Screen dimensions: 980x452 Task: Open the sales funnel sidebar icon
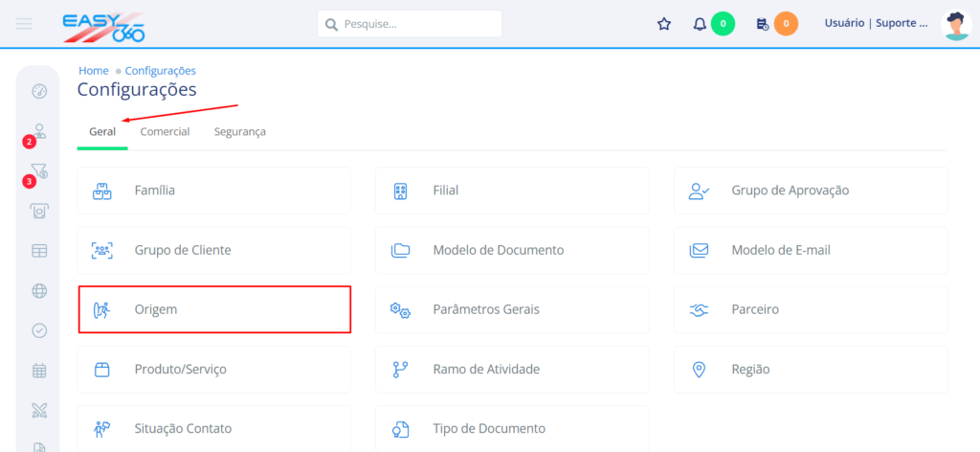click(39, 170)
